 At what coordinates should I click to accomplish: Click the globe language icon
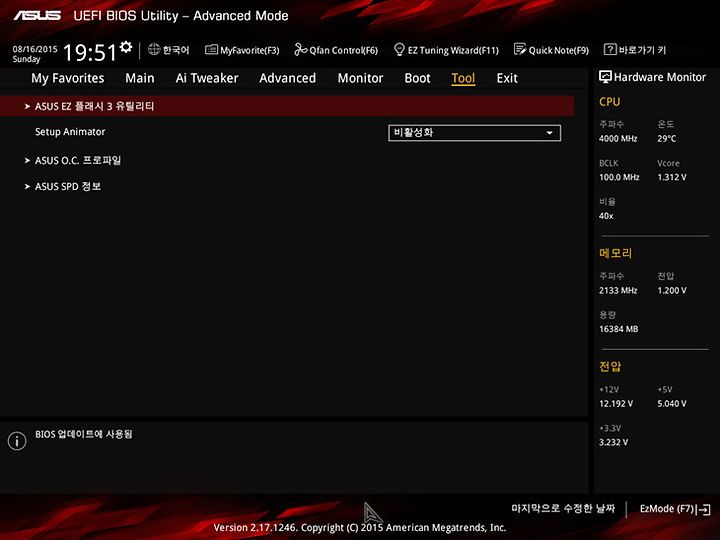154,49
